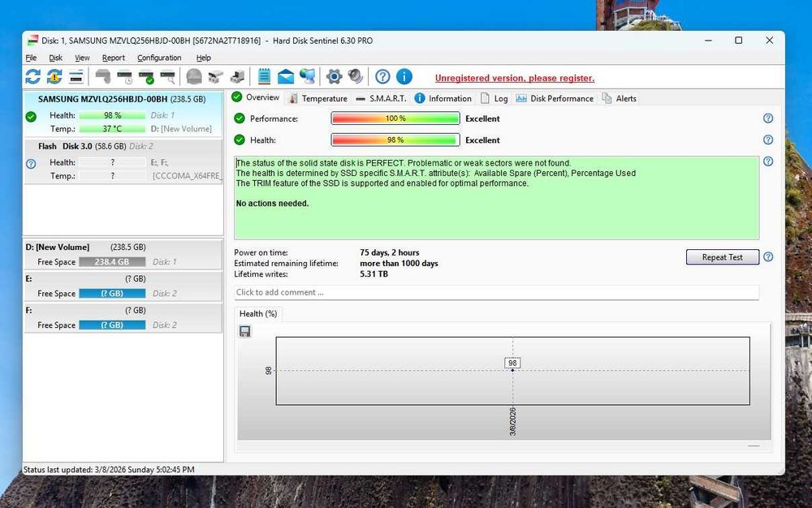
Task: Click the 'Click to add comment' field
Action: tap(496, 292)
